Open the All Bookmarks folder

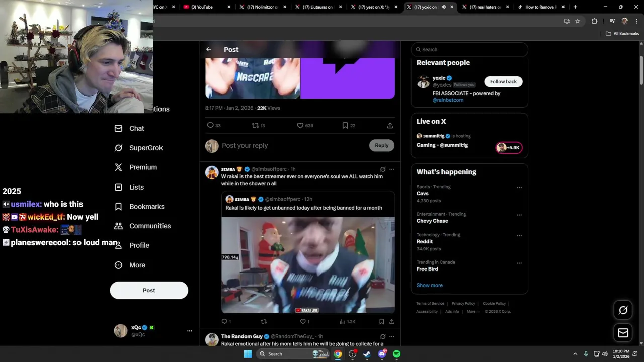click(x=622, y=34)
